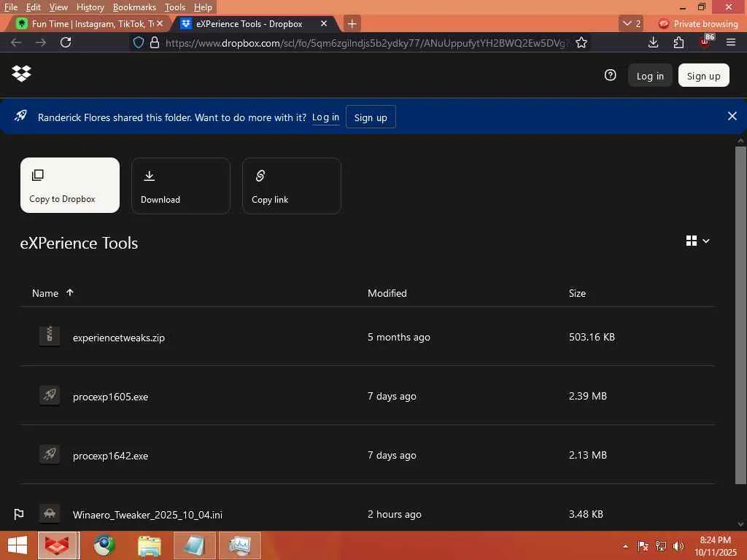The height and width of the screenshot is (560, 747).
Task: Click the page vertical scrollbar
Action: (740, 314)
